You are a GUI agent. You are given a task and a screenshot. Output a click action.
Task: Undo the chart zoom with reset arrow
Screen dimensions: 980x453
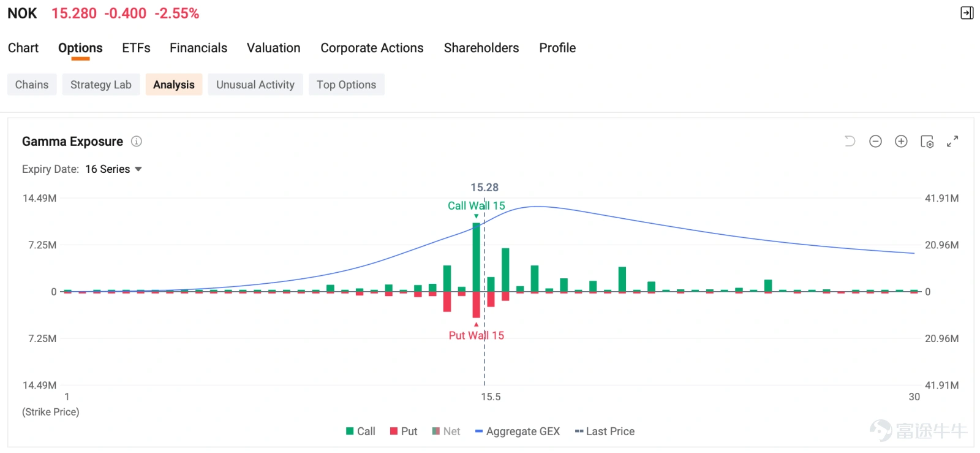(x=850, y=142)
